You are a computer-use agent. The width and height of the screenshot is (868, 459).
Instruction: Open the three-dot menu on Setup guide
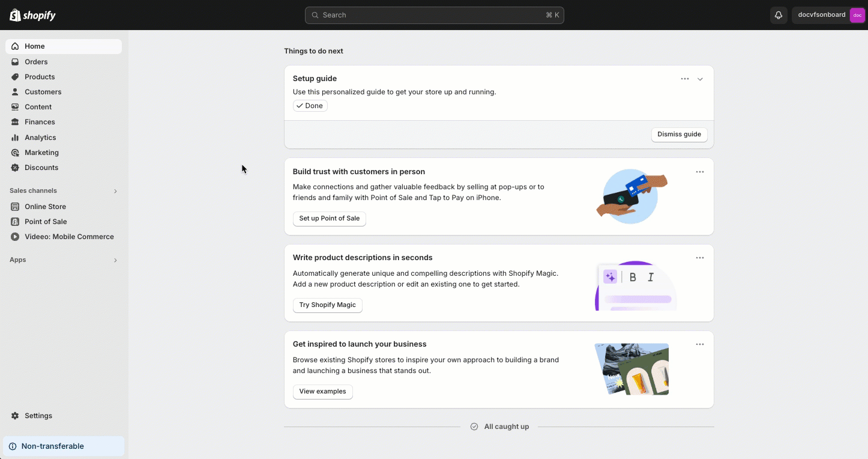(684, 79)
